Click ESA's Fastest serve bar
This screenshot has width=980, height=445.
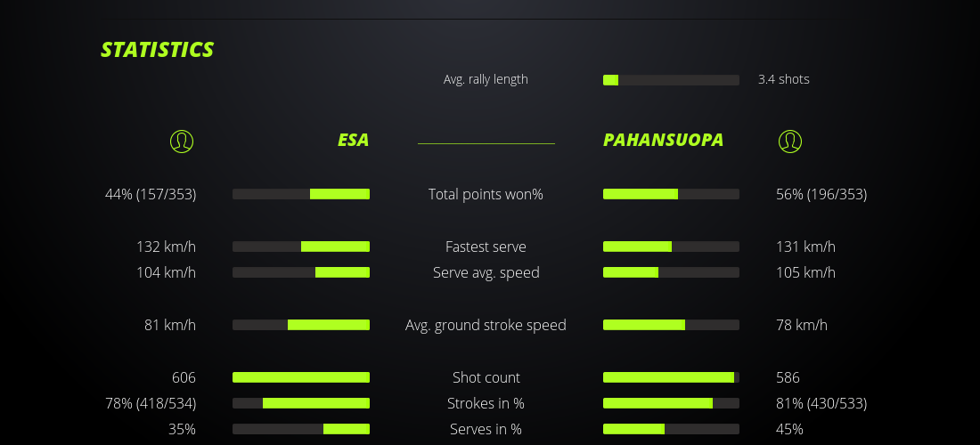pos(301,247)
